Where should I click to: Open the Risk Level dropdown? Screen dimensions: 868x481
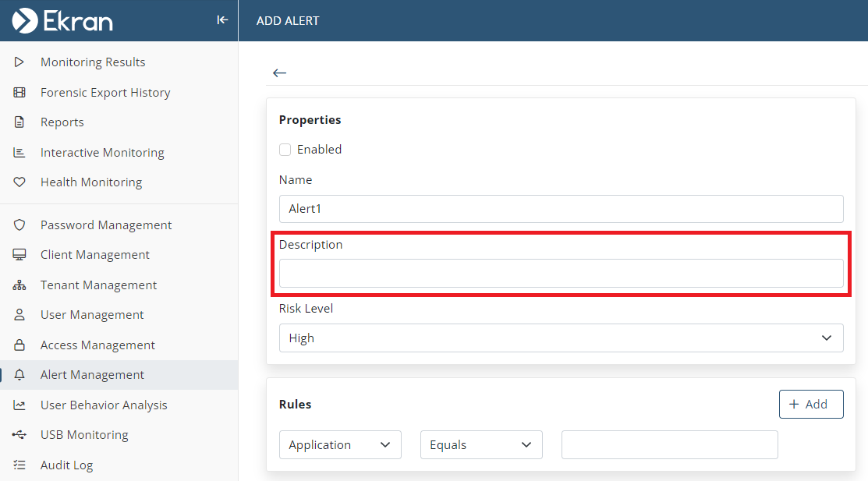561,338
